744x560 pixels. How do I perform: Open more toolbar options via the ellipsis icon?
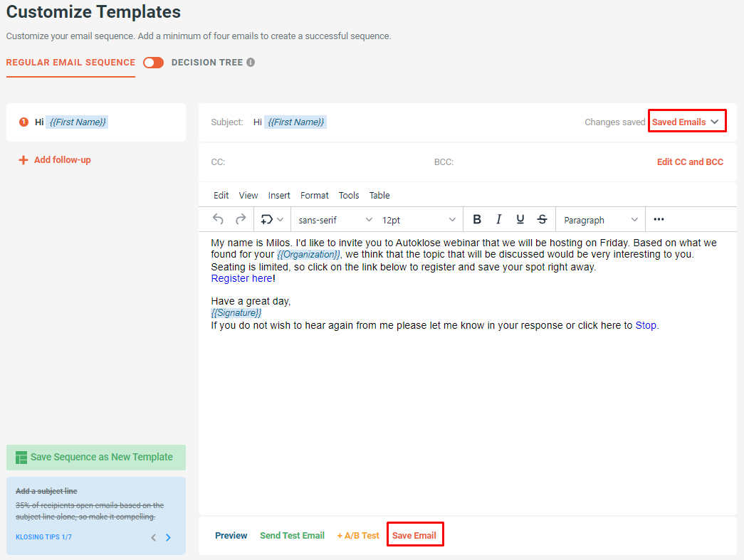(x=658, y=219)
